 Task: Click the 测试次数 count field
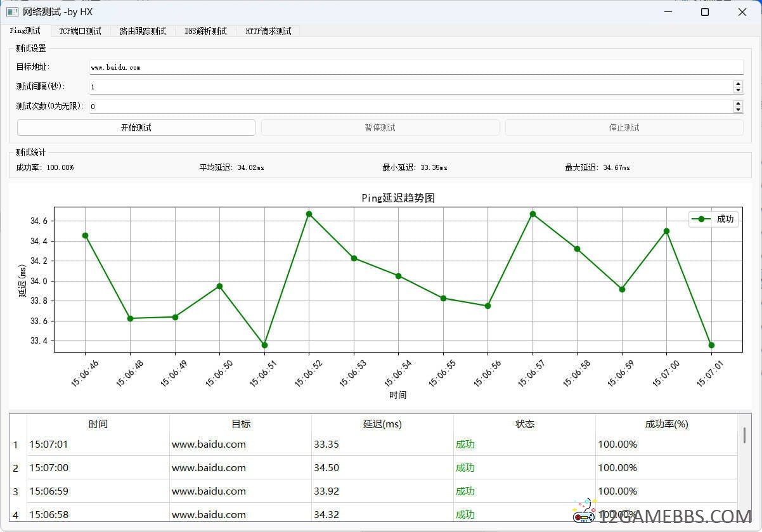pyautogui.click(x=411, y=107)
